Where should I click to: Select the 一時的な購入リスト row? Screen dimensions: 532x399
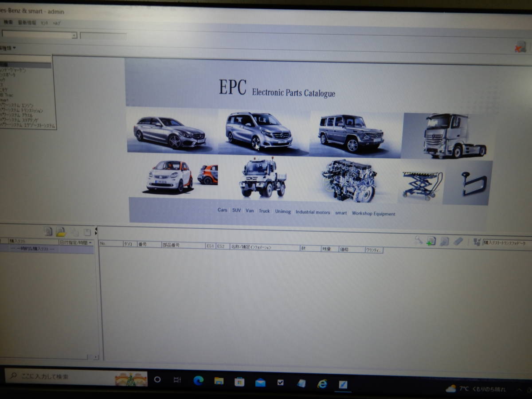tap(47, 249)
